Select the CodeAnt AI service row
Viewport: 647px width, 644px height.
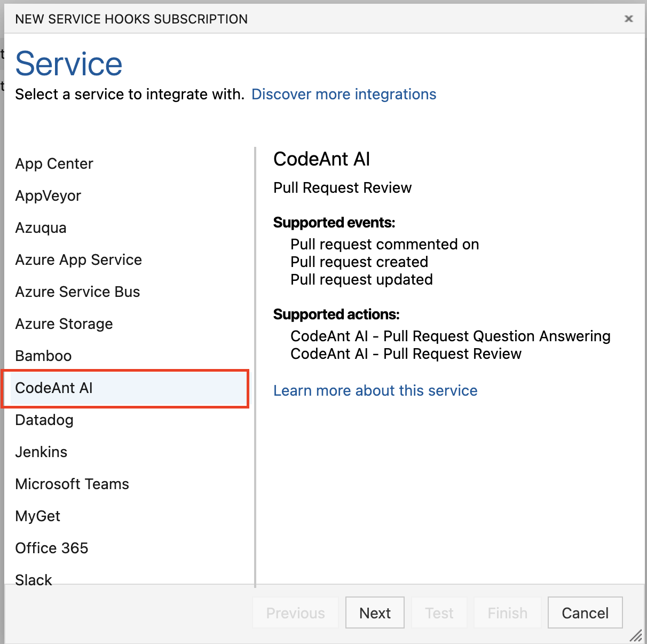(x=128, y=388)
